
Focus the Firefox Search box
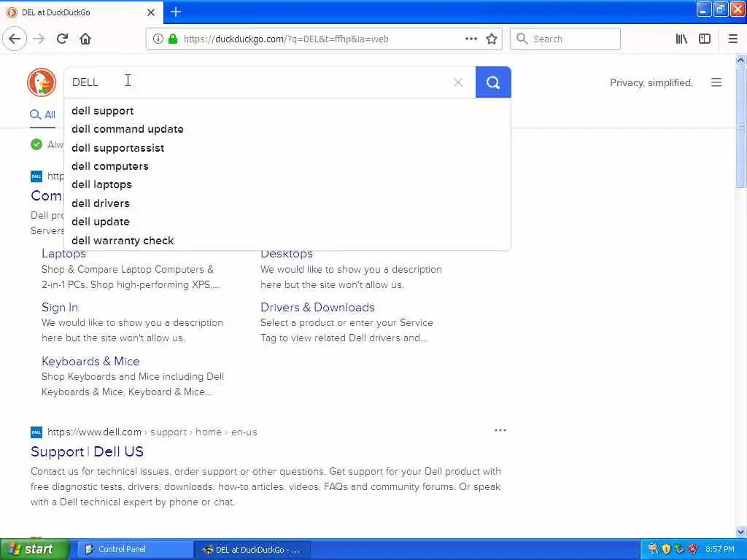(565, 39)
